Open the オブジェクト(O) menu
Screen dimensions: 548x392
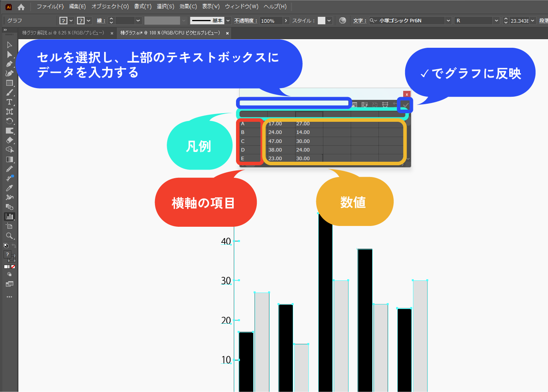coord(110,7)
